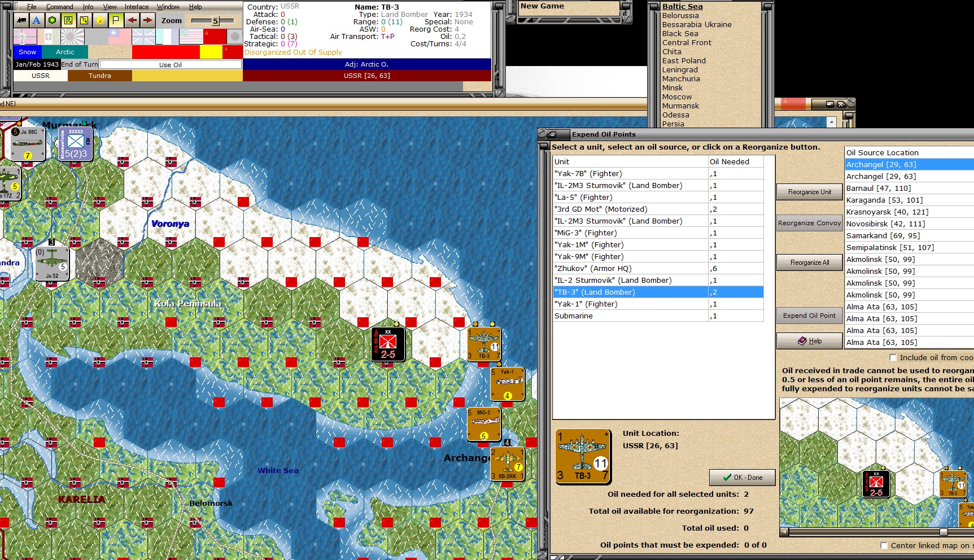This screenshot has height=560, width=974.
Task: Click the Ju 52 transport unit on map
Action: click(51, 264)
